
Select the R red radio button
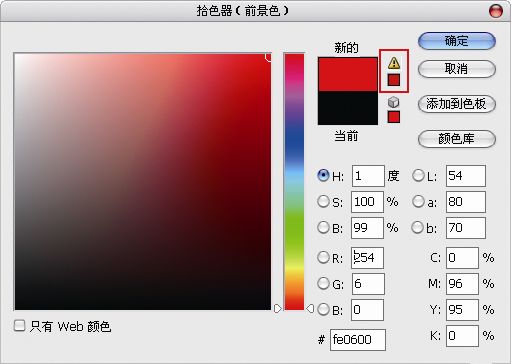323,257
